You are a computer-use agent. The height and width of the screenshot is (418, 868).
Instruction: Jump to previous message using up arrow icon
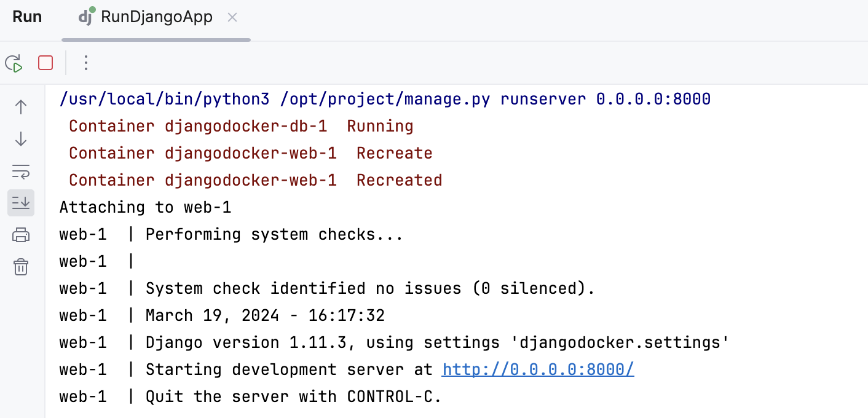(20, 106)
